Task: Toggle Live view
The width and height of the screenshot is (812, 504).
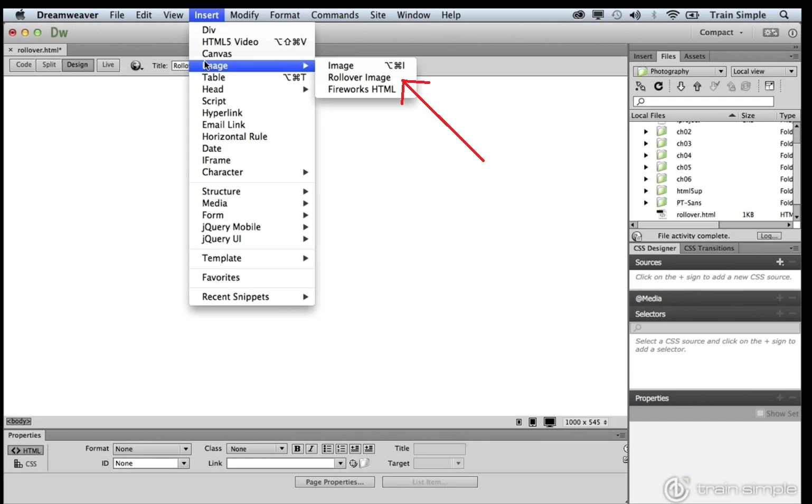Action: coord(108,65)
